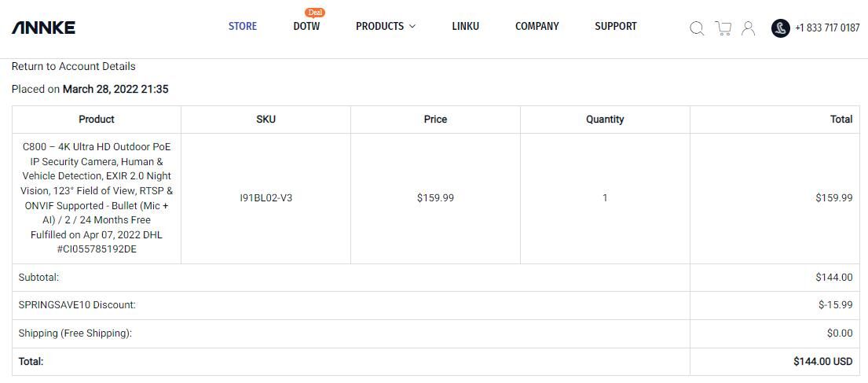
Task: Expand the PRODUCTS dropdown chevron
Action: pos(412,27)
